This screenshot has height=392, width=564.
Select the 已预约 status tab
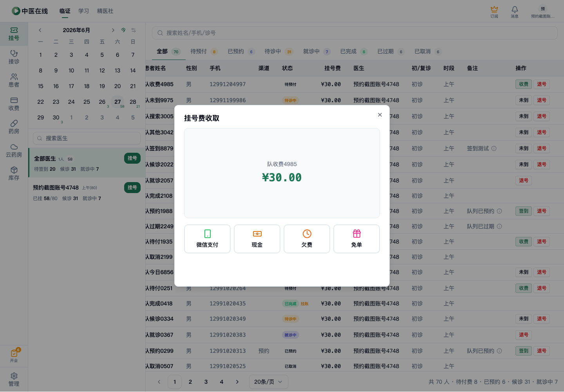tap(241, 51)
